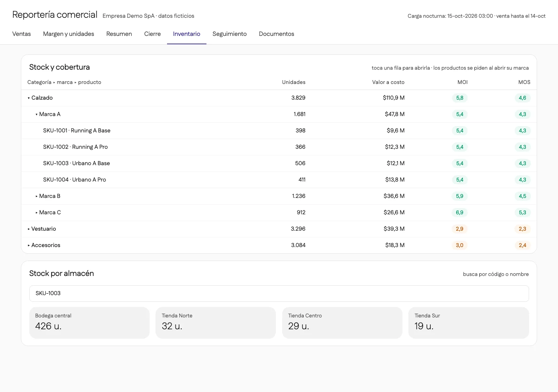Click the Accesorios units value 3.084
The width and height of the screenshot is (558, 392).
click(x=298, y=245)
